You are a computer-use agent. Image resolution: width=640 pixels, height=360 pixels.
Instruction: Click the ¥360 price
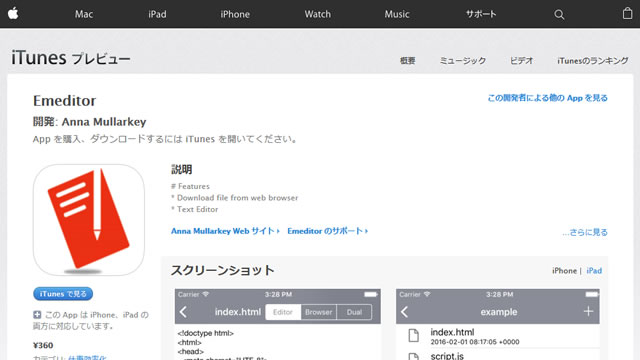coord(43,345)
